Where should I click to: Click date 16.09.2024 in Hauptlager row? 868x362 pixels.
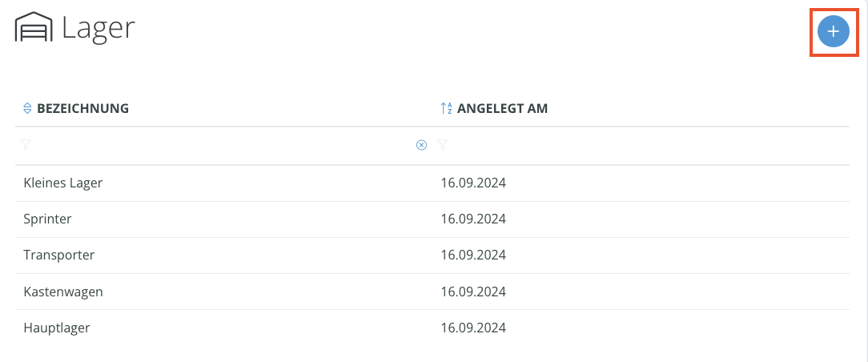point(473,328)
